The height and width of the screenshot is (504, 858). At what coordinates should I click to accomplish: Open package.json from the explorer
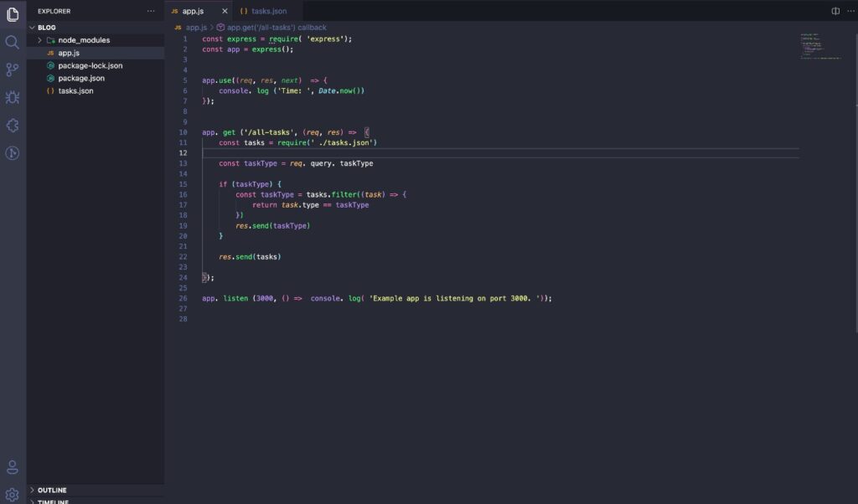[x=81, y=78]
